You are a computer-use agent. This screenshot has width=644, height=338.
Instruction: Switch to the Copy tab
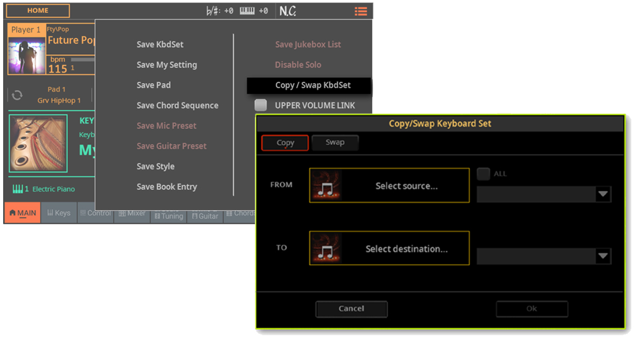[285, 143]
